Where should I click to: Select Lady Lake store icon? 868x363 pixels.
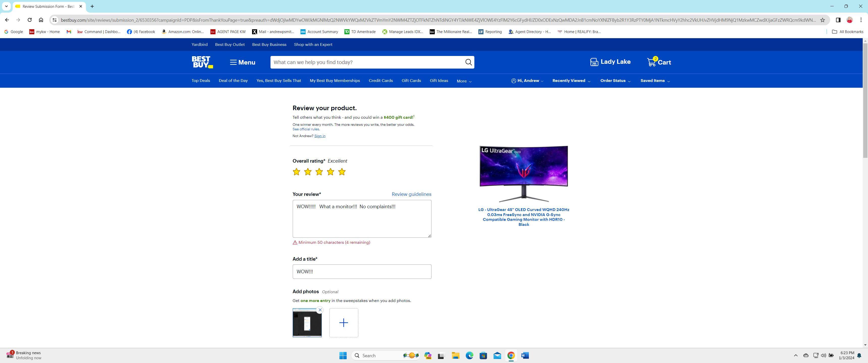[594, 62]
